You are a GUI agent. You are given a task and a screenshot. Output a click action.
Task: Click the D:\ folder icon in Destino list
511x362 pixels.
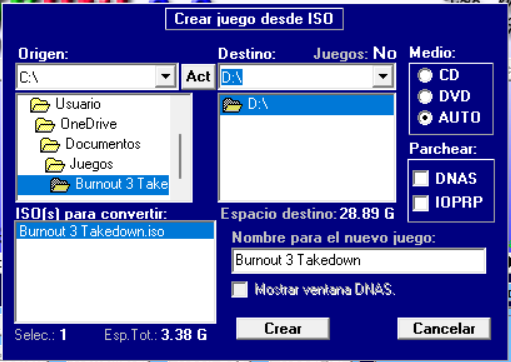click(x=232, y=105)
